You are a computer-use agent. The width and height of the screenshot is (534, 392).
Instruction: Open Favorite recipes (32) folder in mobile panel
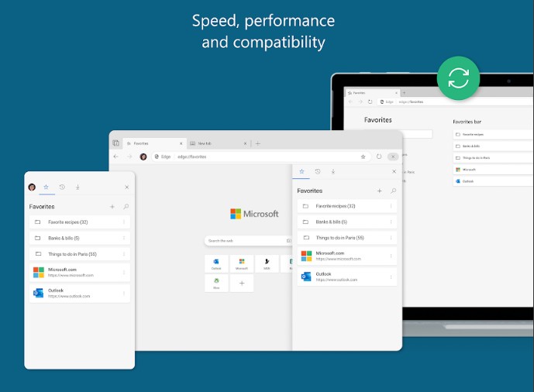(79, 222)
